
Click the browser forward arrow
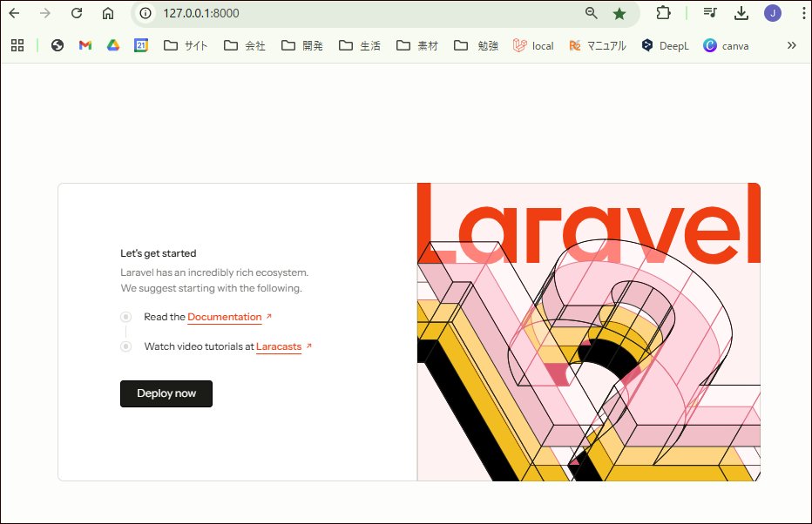coord(45,13)
